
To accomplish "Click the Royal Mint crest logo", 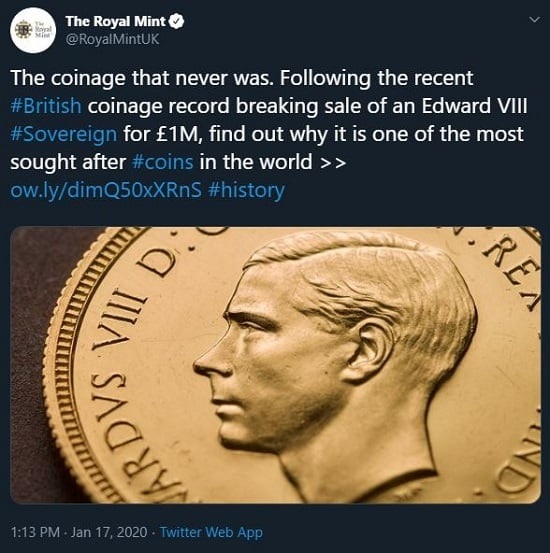I will tap(24, 30).
